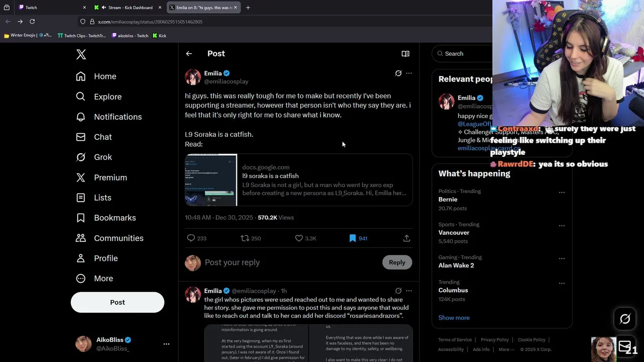Close the Emilia on X tab
This screenshot has height=362, width=644.
(x=235, y=8)
